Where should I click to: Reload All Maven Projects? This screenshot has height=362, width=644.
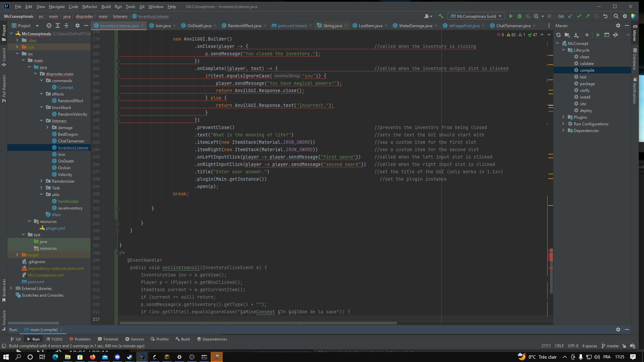[558, 35]
